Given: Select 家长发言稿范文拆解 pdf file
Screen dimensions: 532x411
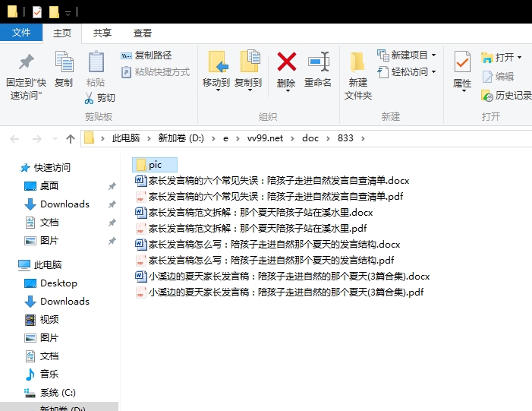Looking at the screenshot, I should tap(250, 228).
